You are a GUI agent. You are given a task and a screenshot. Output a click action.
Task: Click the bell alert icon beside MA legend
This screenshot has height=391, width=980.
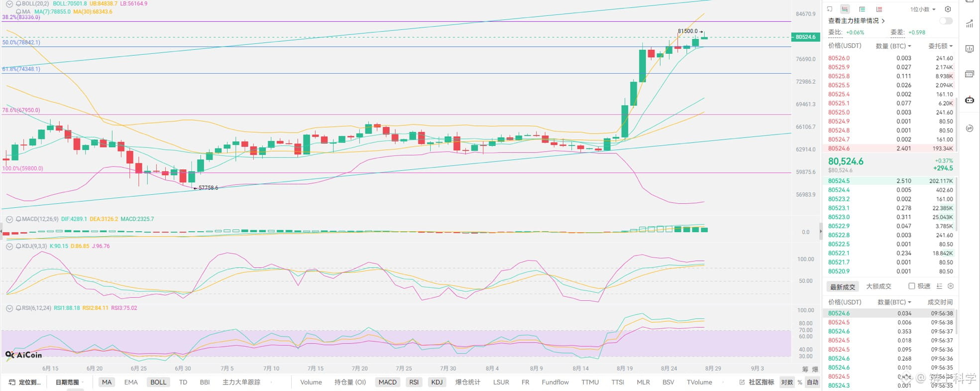pyautogui.click(x=19, y=11)
